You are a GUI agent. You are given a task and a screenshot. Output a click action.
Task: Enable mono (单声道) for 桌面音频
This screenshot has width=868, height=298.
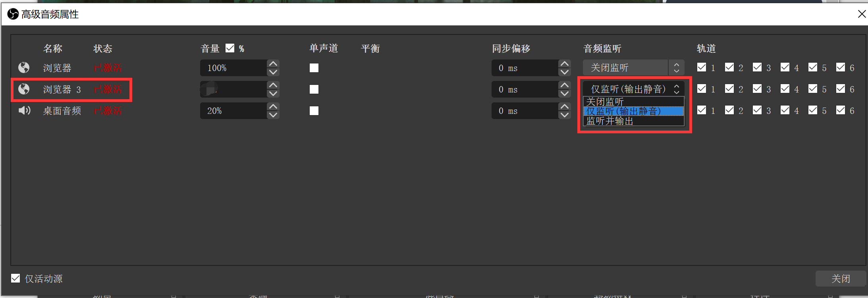314,111
